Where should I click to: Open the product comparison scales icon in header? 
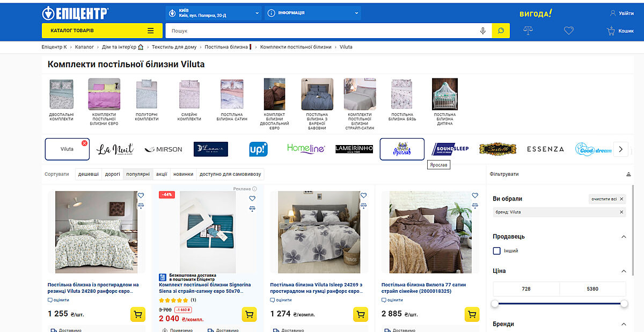point(528,31)
